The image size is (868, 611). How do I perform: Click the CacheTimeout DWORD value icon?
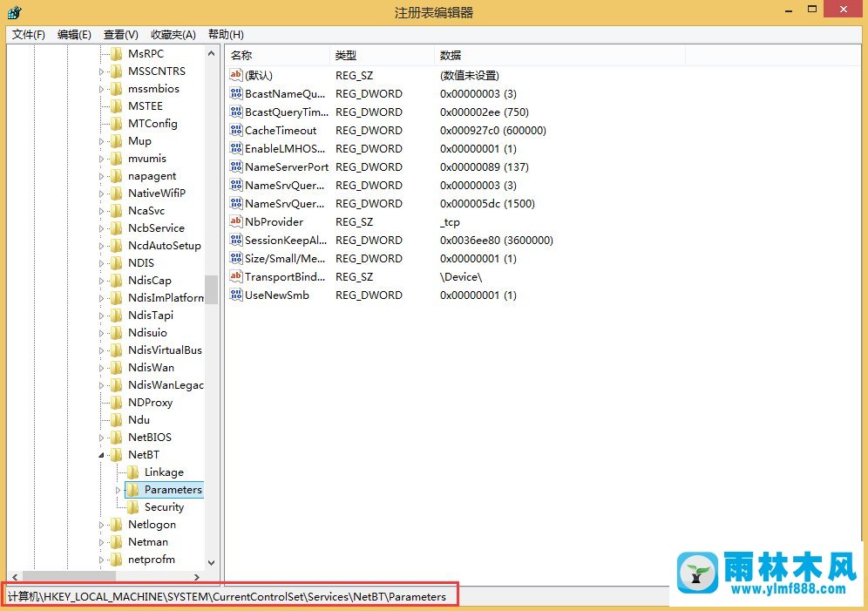235,131
